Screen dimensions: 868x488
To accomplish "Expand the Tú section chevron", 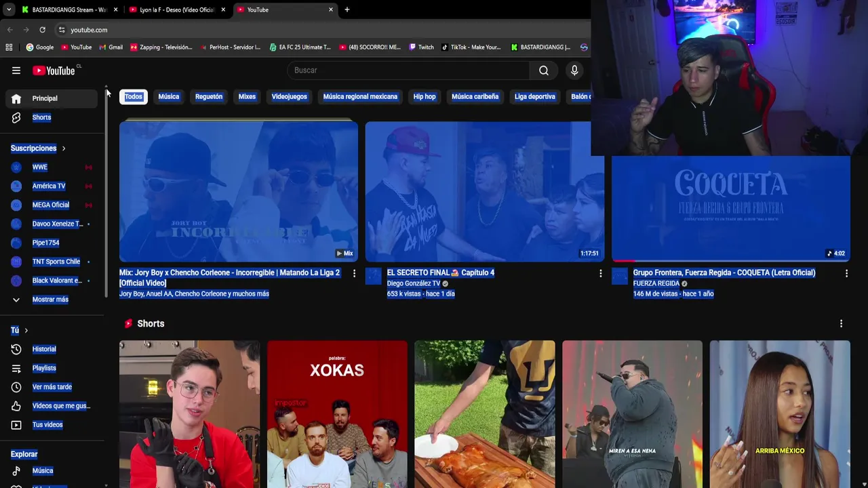I will (x=26, y=331).
